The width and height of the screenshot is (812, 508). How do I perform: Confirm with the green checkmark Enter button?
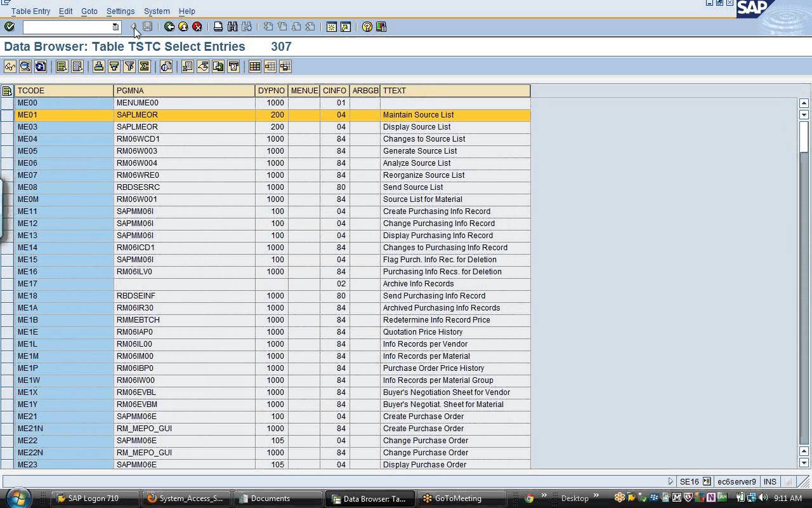[x=9, y=27]
